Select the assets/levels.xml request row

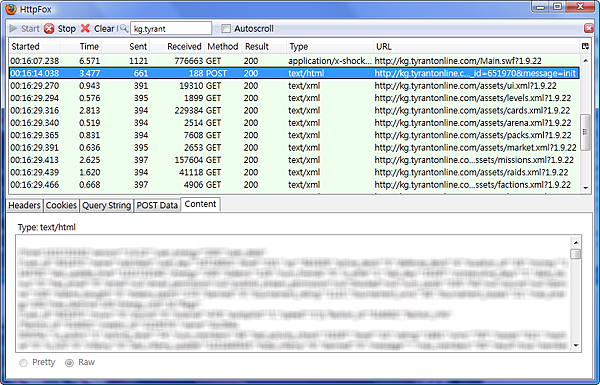tap(294, 98)
